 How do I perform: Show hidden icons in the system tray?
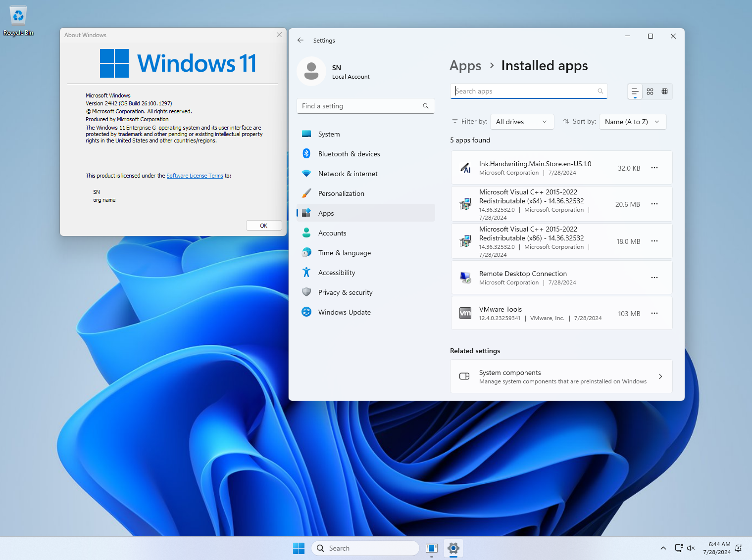point(663,548)
